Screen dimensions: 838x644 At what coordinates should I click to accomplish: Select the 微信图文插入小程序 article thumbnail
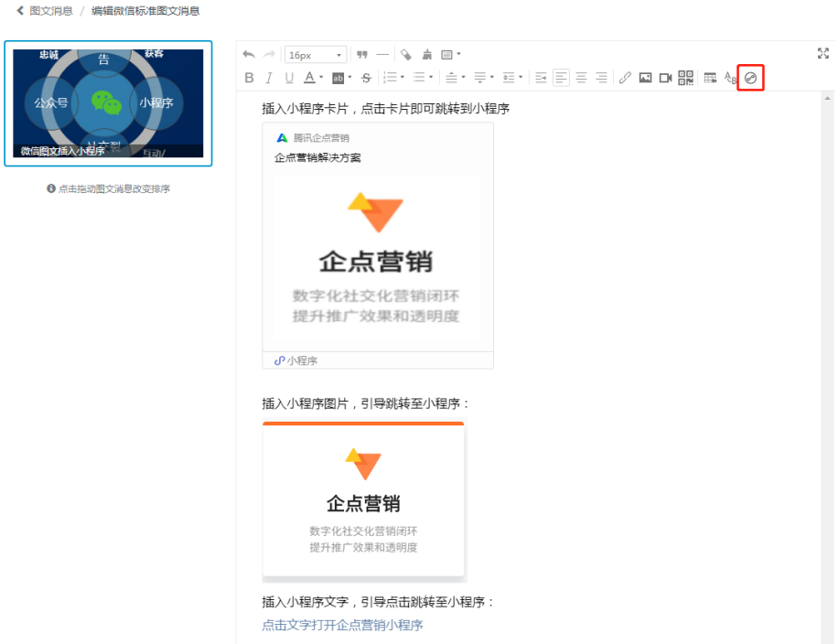[x=108, y=103]
